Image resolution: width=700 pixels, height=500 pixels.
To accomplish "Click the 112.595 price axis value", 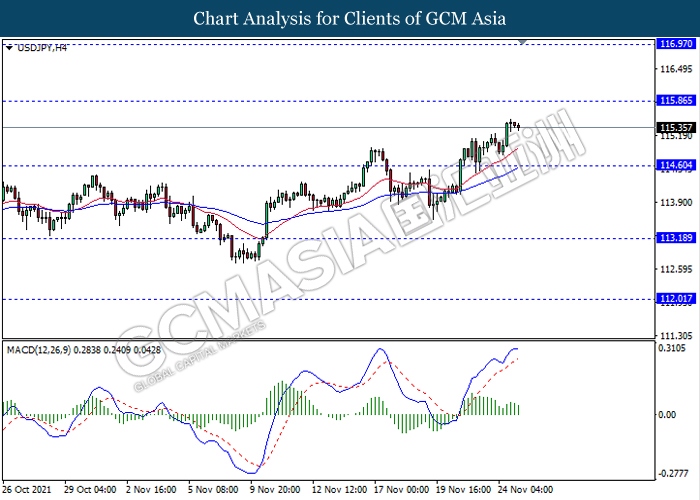I will pos(676,269).
